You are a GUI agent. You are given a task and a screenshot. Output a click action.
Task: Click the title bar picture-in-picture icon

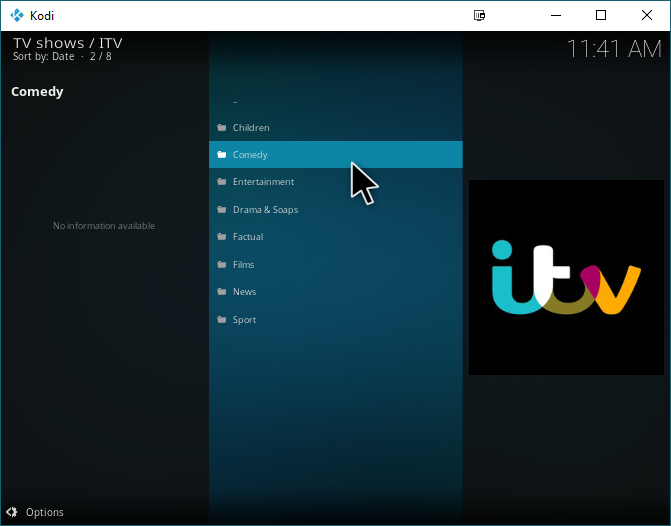click(x=479, y=15)
